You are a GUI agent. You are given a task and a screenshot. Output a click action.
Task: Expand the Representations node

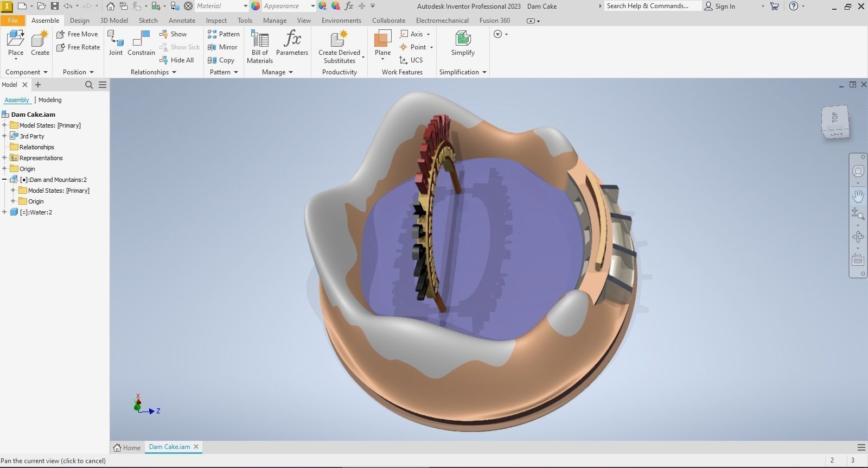tap(4, 157)
